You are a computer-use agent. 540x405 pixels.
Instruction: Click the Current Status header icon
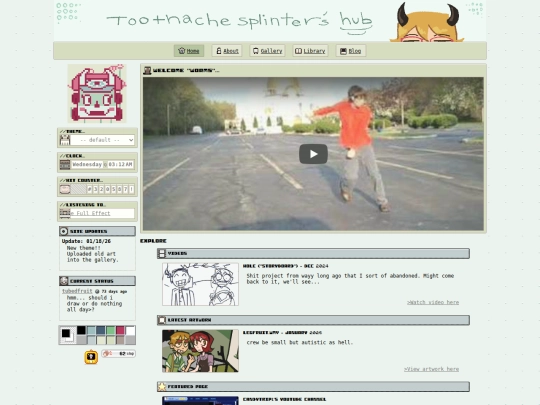(64, 281)
